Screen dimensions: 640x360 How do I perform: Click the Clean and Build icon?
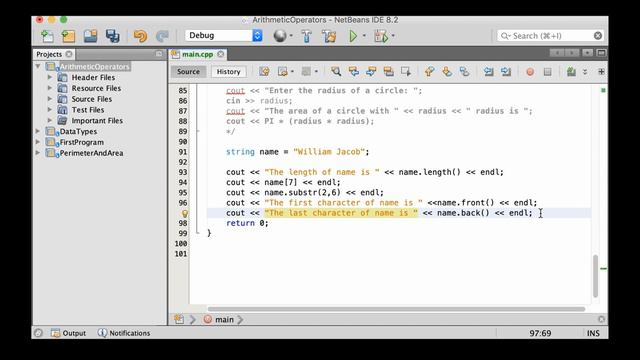[329, 36]
